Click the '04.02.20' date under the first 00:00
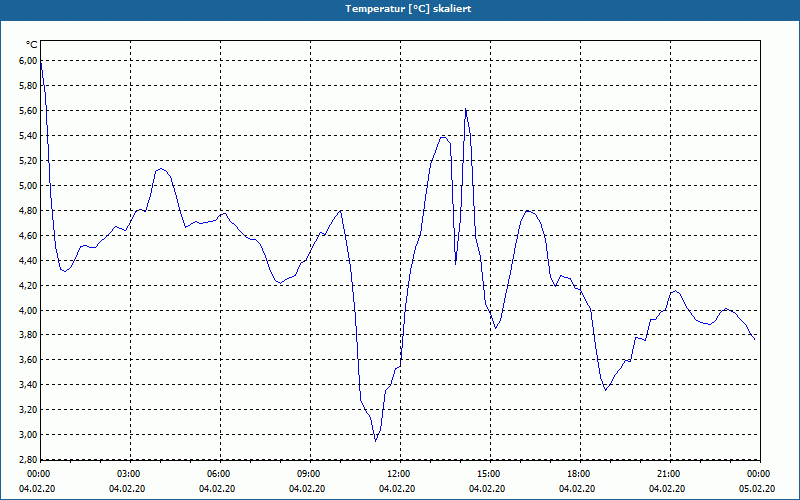The width and height of the screenshot is (800, 500). click(x=37, y=489)
